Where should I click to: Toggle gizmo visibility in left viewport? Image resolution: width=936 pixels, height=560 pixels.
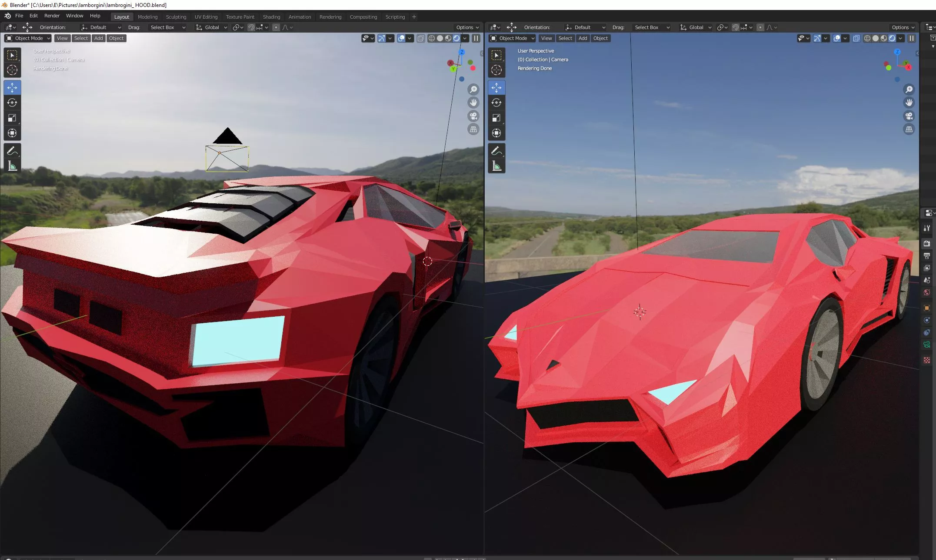tap(381, 38)
